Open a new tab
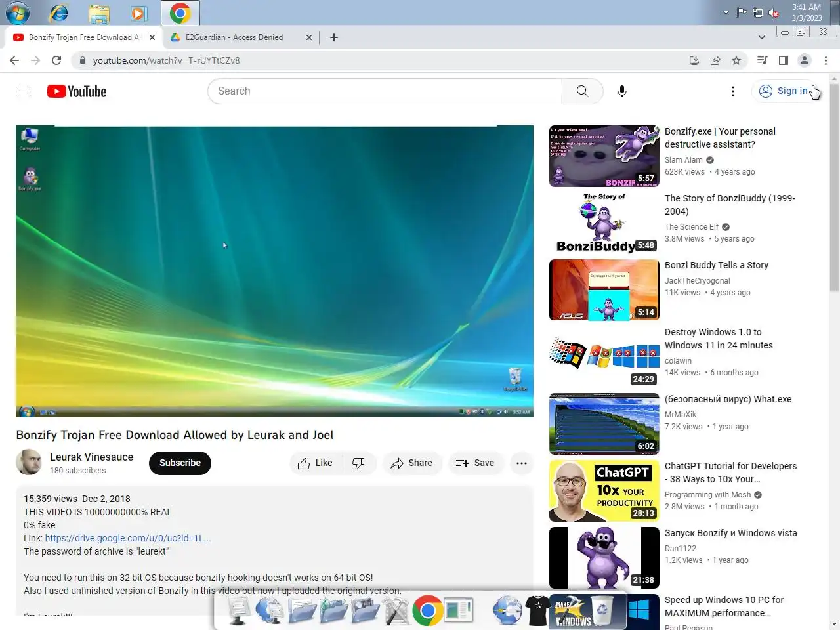 (334, 37)
